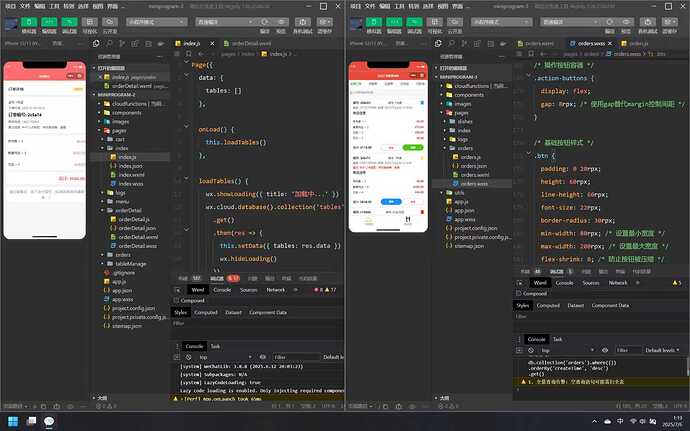690x431 pixels.
Task: Open the Default levels dropdown in right console
Action: tap(662, 350)
